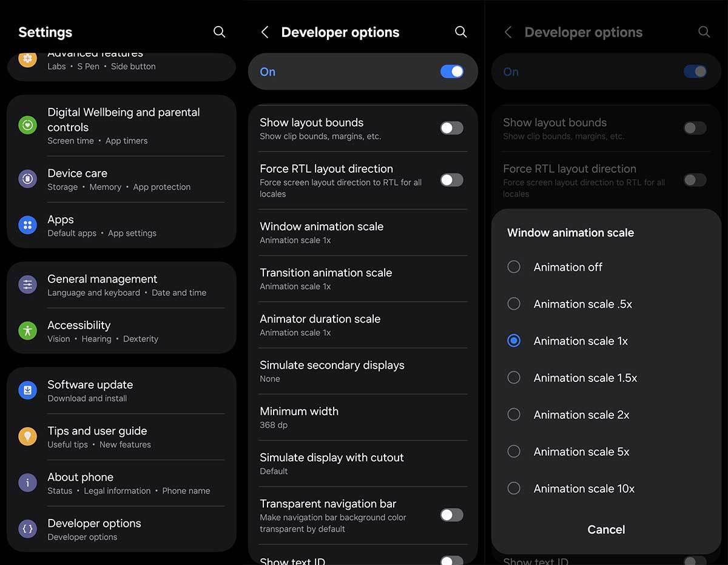Open search in Developer options screen
This screenshot has height=565, width=728.
pos(460,32)
